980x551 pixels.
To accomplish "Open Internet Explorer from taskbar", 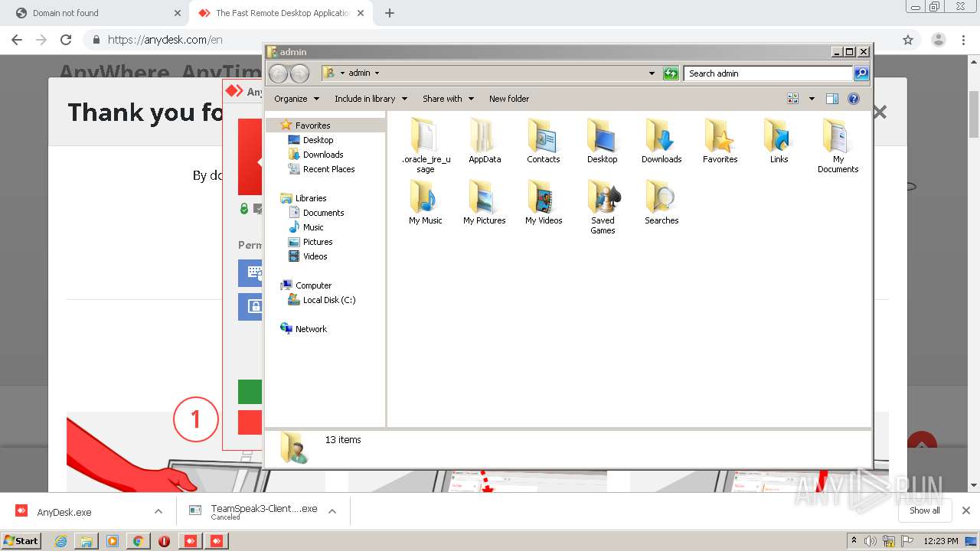I will [61, 541].
